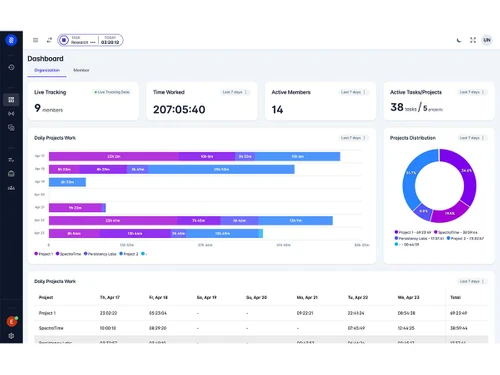
Task: Click the magenta bottom donut segment
Action: tap(449, 213)
